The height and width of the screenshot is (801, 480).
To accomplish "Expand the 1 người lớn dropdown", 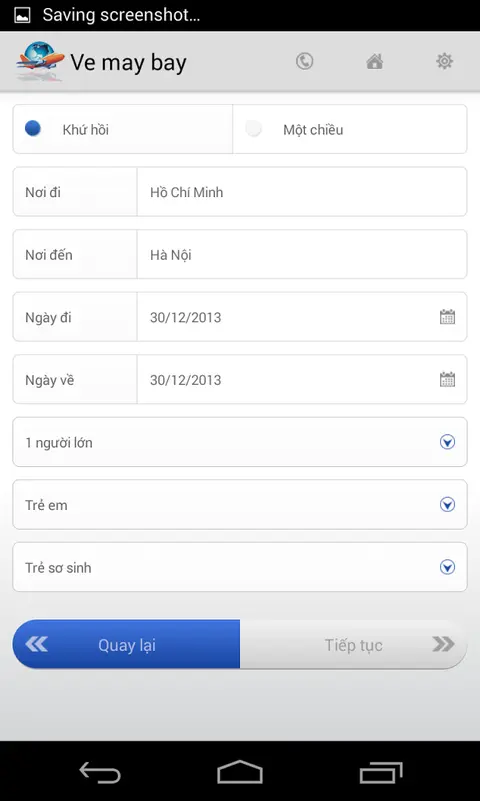I will pos(240,442).
